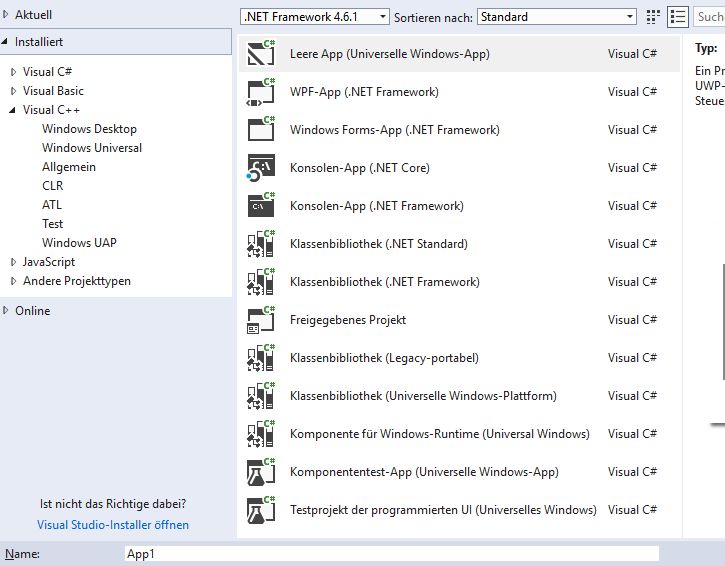
Task: Select the Windows UAP category
Action: [x=79, y=243]
